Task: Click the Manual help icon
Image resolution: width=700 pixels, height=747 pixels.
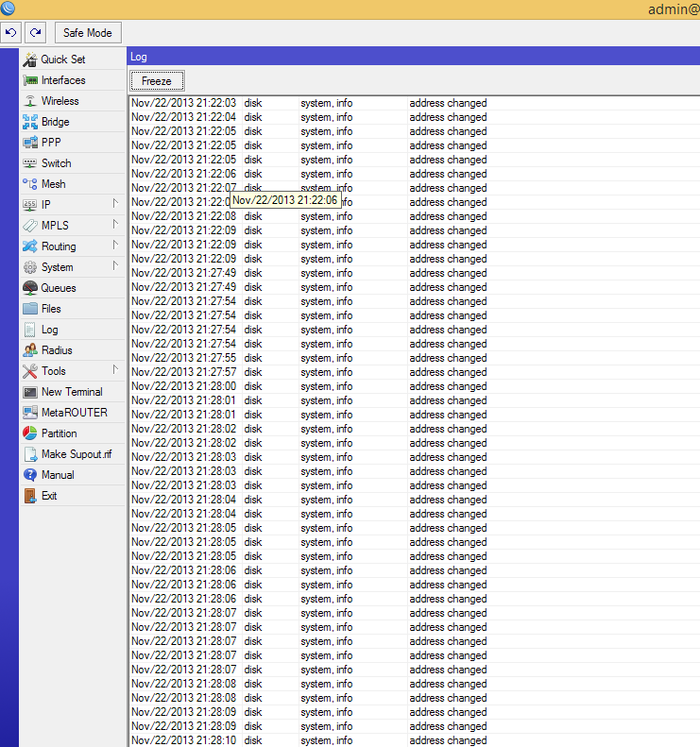Action: coord(30,475)
